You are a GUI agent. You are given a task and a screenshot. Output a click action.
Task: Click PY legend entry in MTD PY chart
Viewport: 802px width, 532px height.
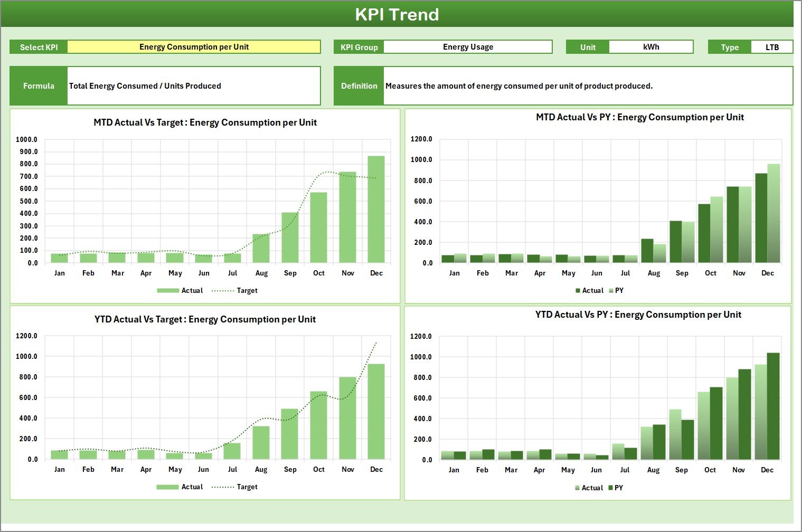[619, 291]
